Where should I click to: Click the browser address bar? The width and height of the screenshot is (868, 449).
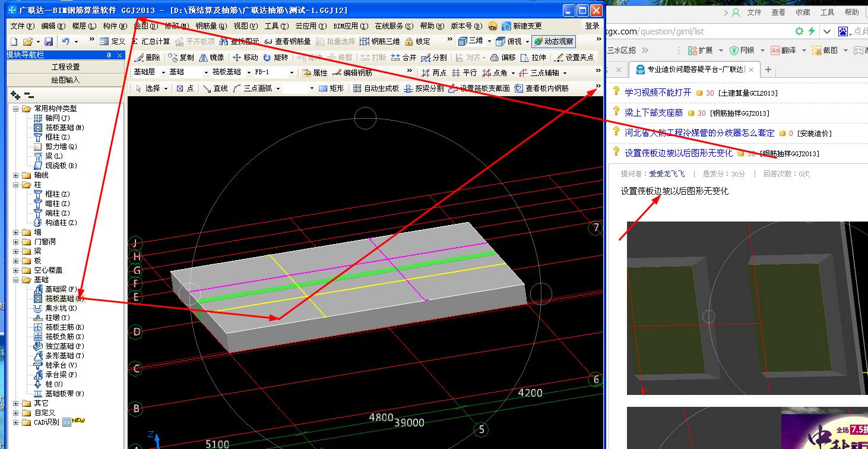698,31
